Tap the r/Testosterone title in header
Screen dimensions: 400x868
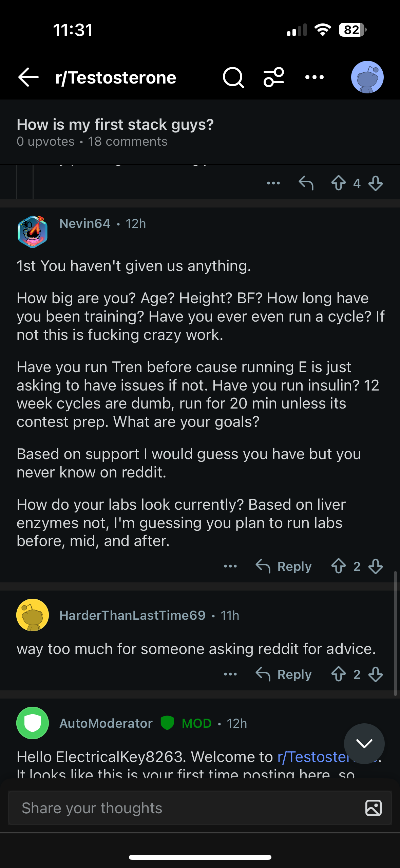tap(116, 77)
